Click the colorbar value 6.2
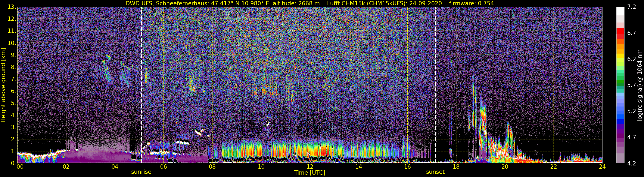Screen dimensions: 644x177 tap(632, 59)
